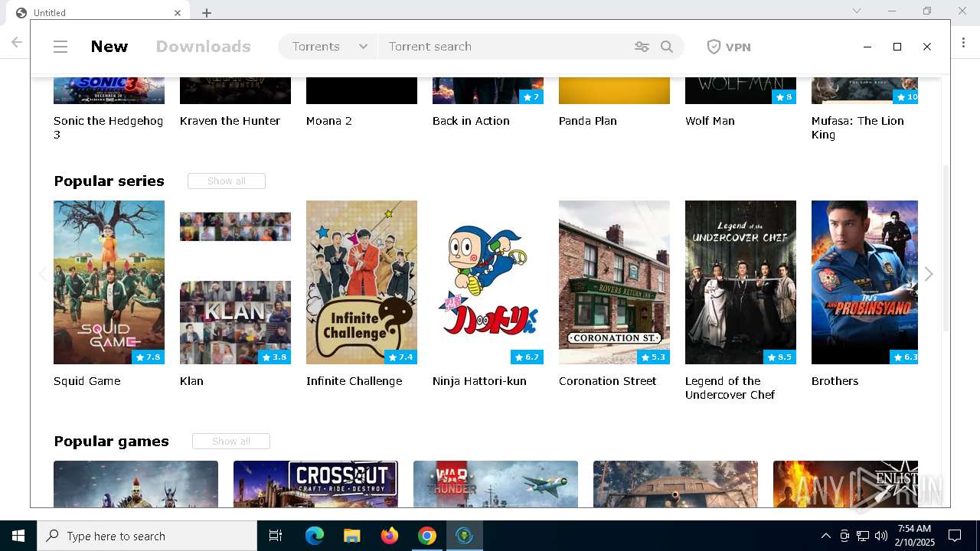
Task: Open Squid Game poster
Action: pyautogui.click(x=109, y=282)
